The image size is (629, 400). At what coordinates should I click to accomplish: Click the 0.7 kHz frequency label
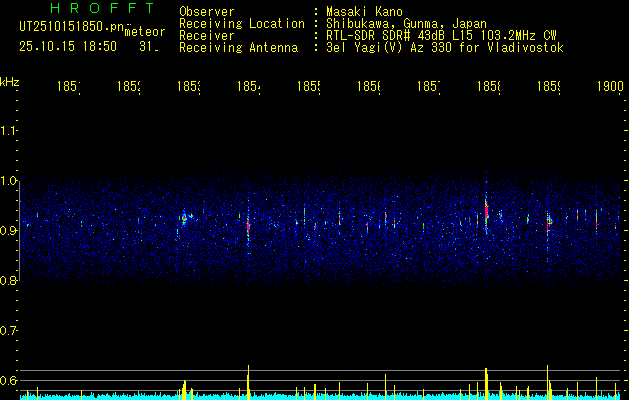coord(8,331)
